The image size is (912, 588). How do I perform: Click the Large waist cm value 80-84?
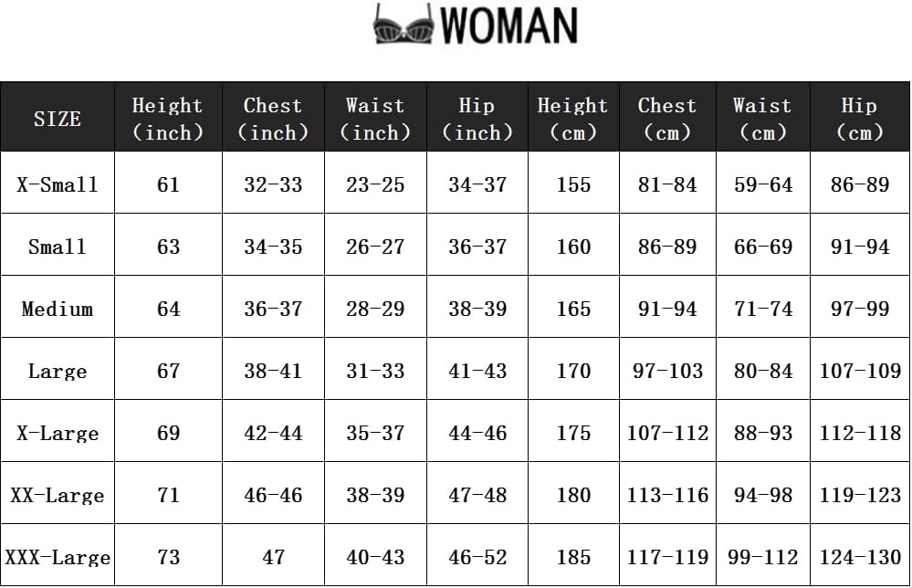[763, 371]
